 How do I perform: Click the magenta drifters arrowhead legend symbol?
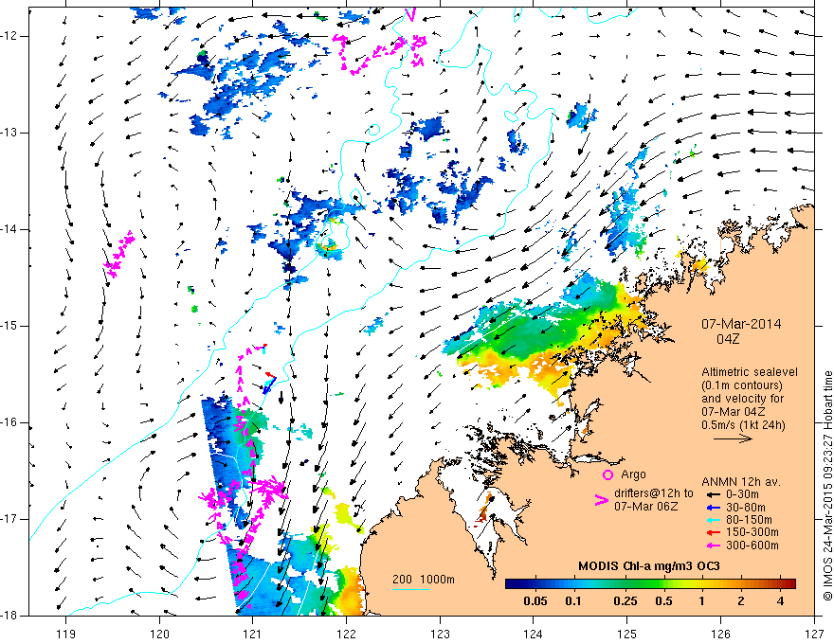click(x=601, y=500)
